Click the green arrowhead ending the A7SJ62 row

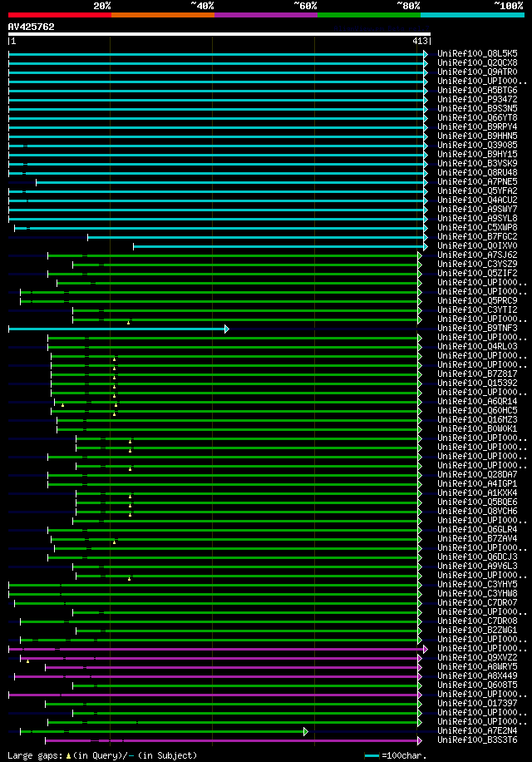420,255
